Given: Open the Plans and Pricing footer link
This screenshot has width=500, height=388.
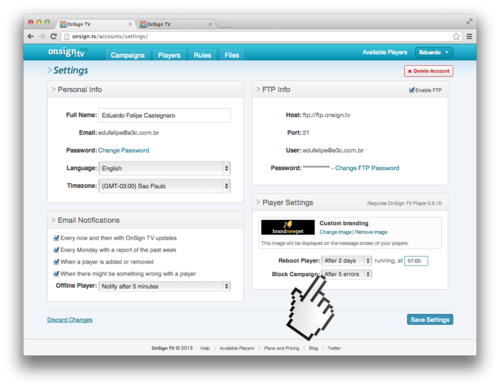Looking at the screenshot, I should (281, 348).
